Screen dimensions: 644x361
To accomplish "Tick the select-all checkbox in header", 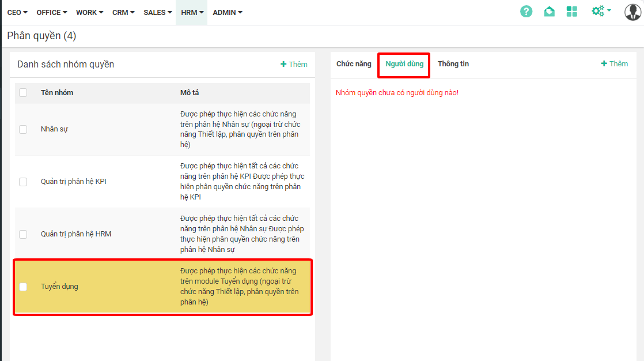I will point(23,92).
